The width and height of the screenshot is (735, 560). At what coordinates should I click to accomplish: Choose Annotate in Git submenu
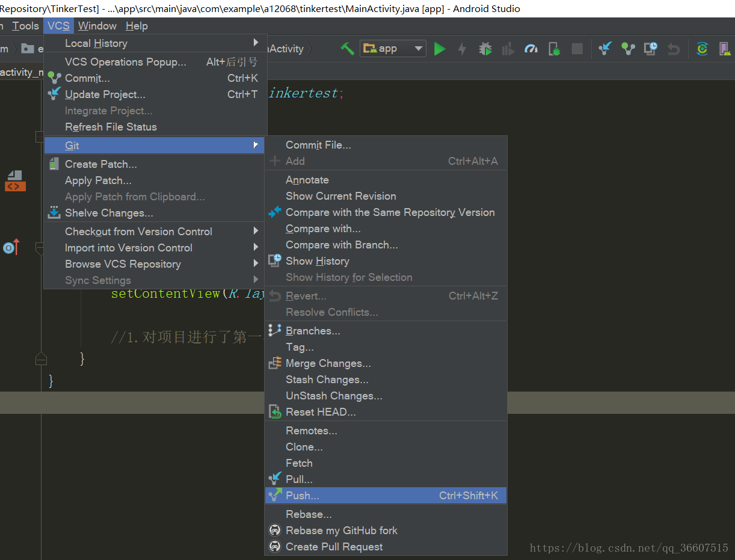386,180
